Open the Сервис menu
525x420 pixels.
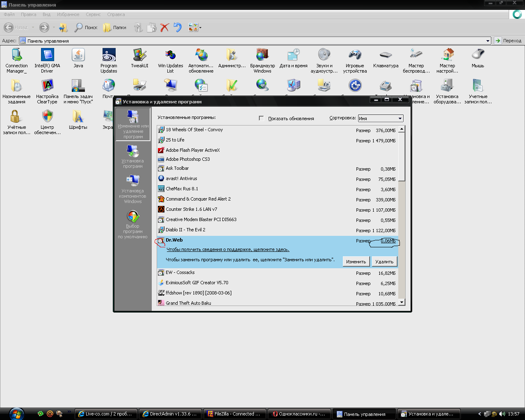tap(93, 14)
